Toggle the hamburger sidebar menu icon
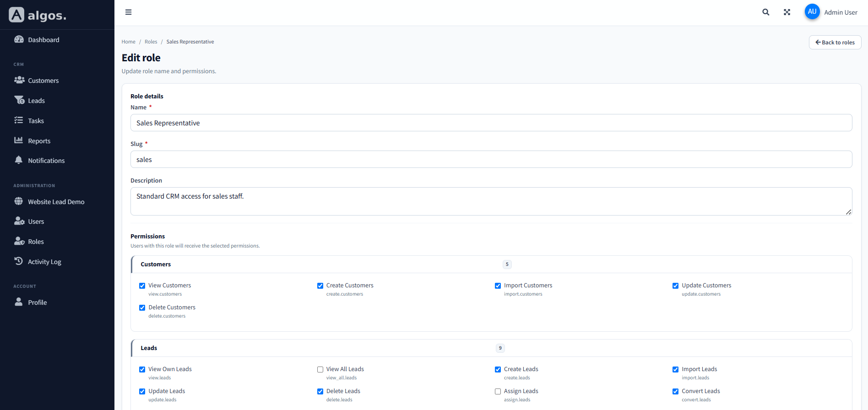The image size is (868, 410). click(128, 12)
